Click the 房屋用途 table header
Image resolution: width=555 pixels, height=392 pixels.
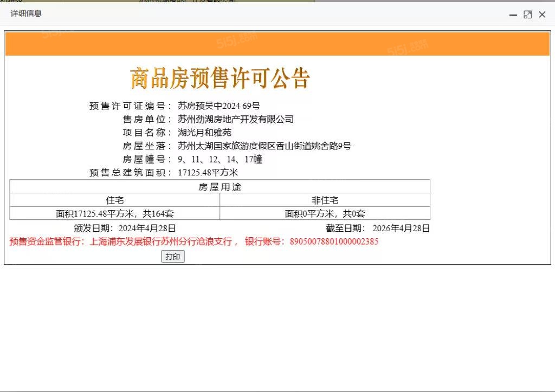coord(220,187)
